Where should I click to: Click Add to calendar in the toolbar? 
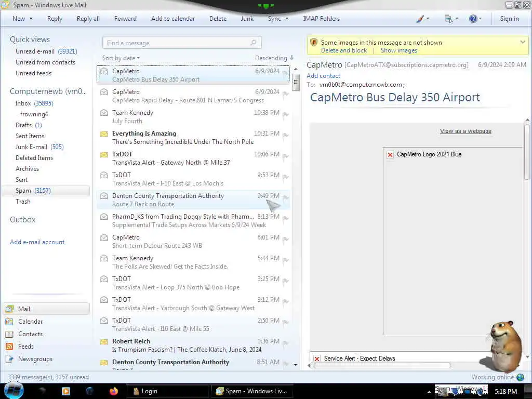tap(173, 19)
